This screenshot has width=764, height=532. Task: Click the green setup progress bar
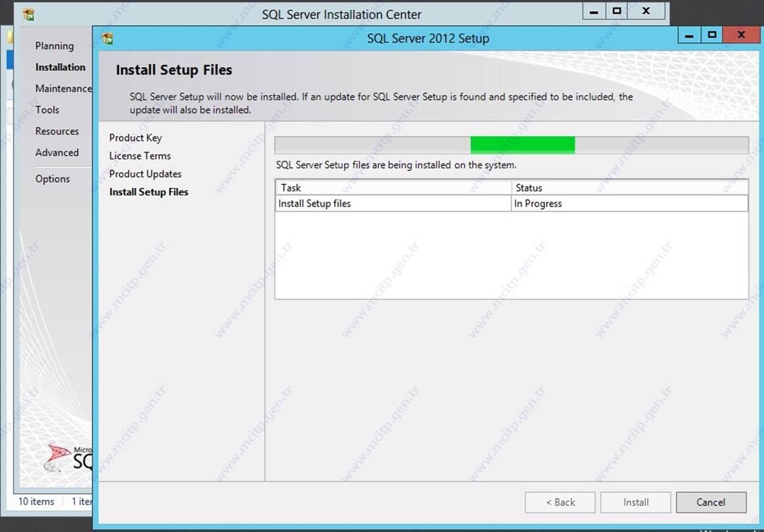(x=512, y=145)
